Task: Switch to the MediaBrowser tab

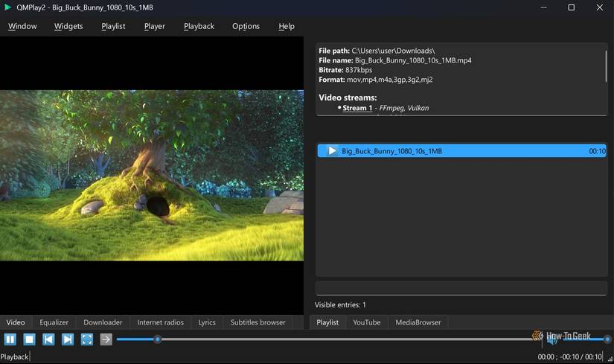Action: coord(418,322)
